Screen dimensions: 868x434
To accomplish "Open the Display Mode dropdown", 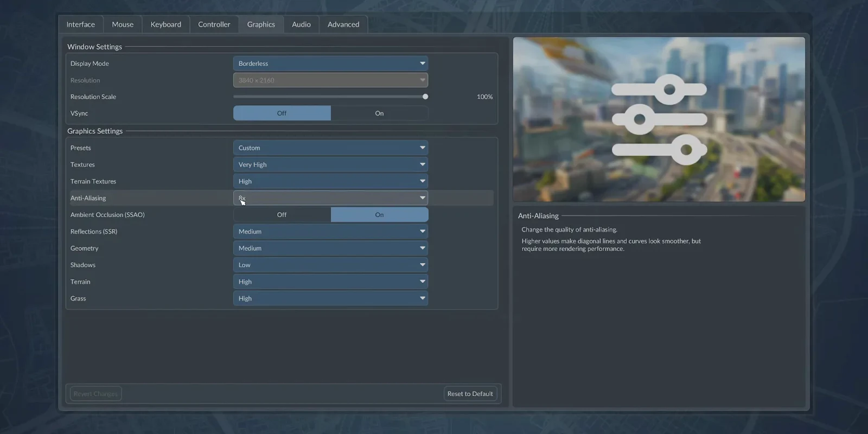I will pos(330,63).
